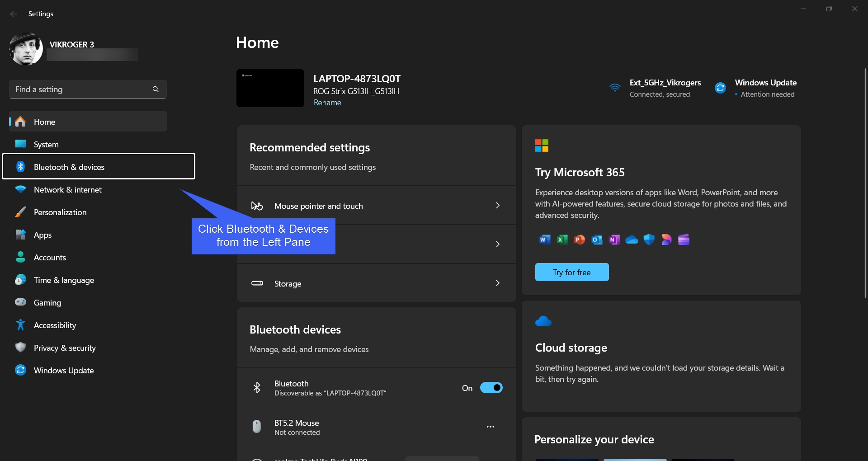Click the Excel icon in Microsoft 365 card
This screenshot has height=461, width=868.
[x=562, y=240]
